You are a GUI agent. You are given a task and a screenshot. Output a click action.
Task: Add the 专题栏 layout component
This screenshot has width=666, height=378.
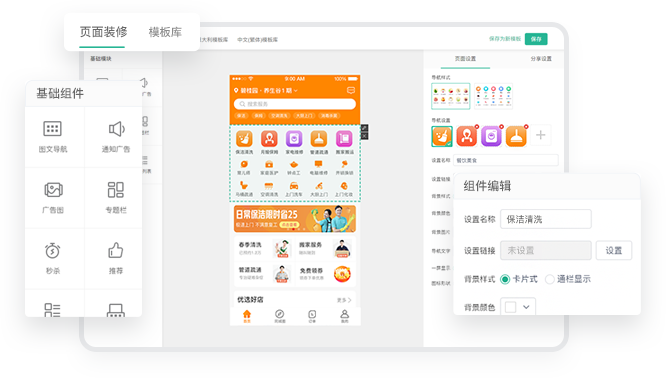click(x=116, y=190)
